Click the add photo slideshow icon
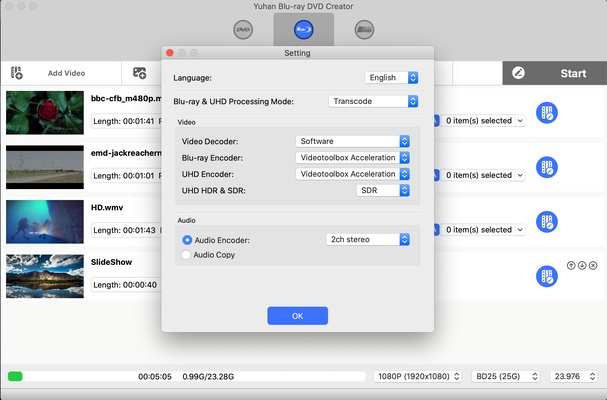 coord(140,73)
